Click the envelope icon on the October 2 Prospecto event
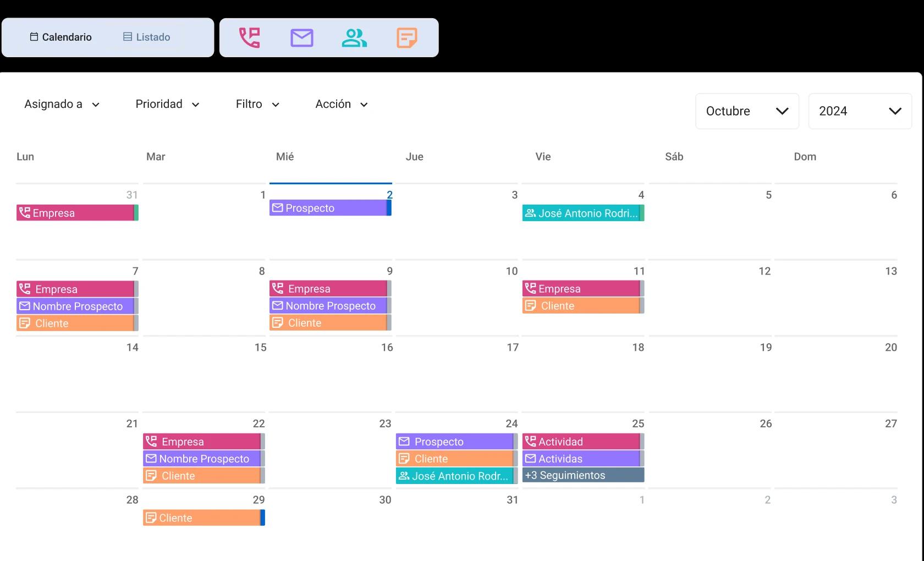The width and height of the screenshot is (924, 561). click(x=277, y=208)
